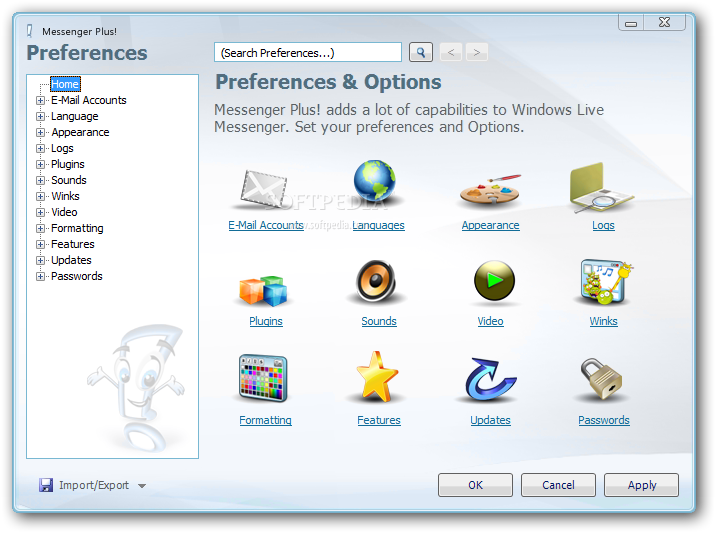Image resolution: width=716 pixels, height=533 pixels.
Task: Click the Passwords padlock icon
Action: click(x=601, y=379)
